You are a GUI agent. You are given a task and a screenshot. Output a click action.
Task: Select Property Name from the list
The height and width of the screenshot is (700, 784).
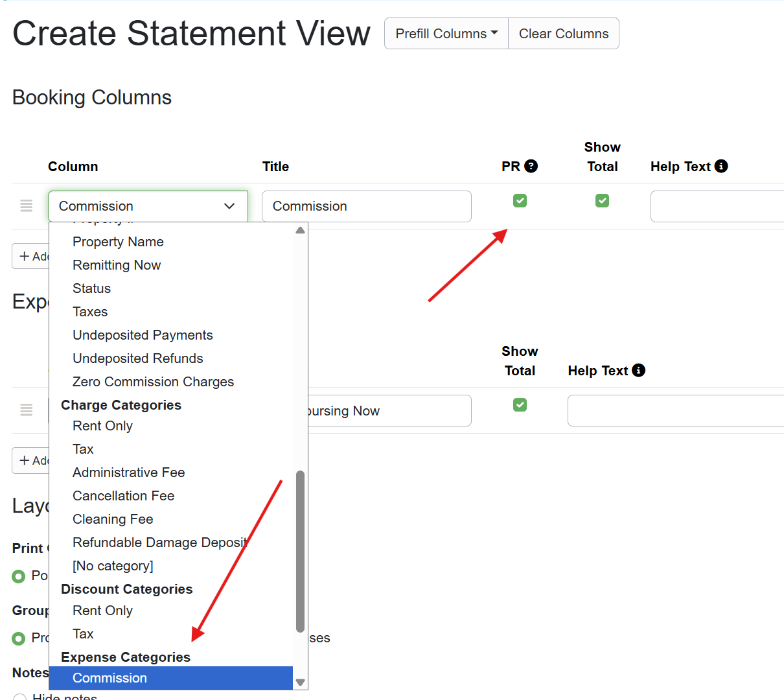coord(118,242)
